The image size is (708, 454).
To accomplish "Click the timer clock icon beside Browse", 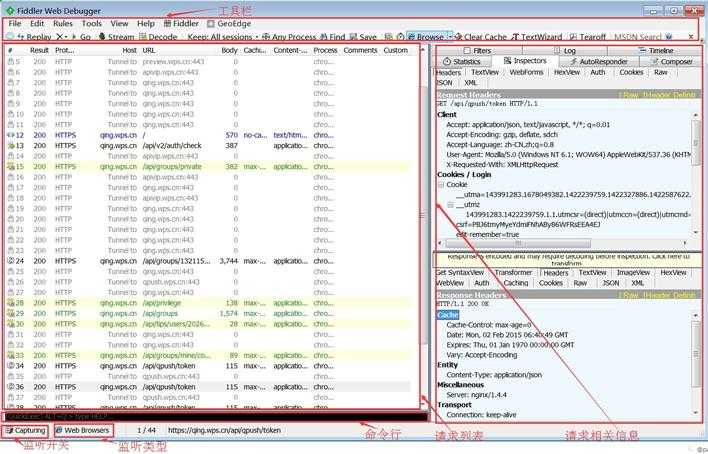I will point(400,37).
